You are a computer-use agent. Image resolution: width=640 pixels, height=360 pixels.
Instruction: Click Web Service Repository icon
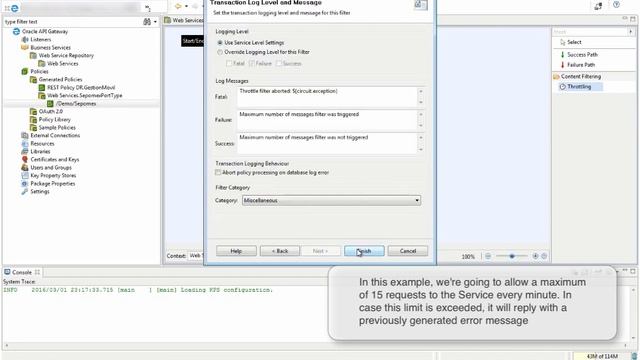coord(33,56)
